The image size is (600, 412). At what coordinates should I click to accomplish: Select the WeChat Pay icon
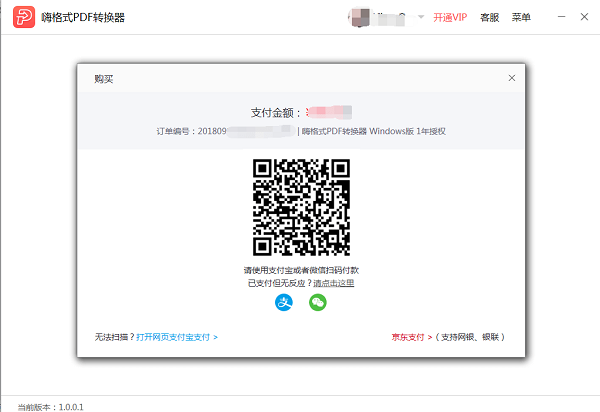[318, 303]
